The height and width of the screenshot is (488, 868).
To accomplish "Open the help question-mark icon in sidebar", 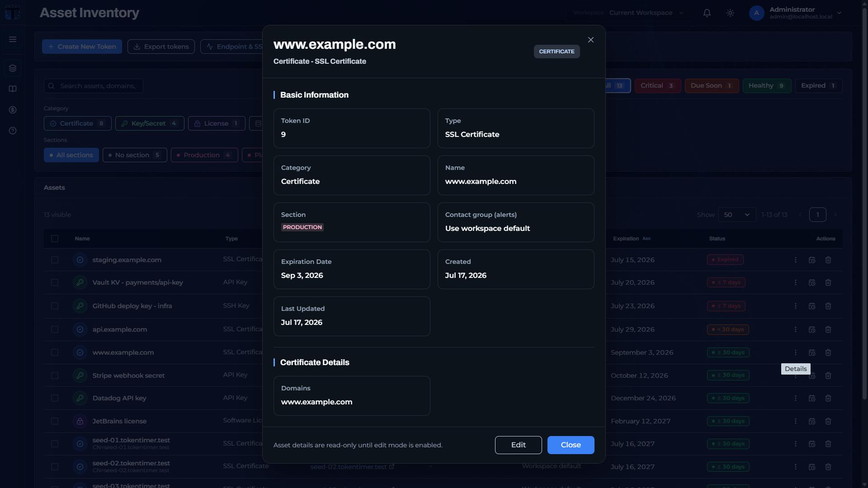I will 13,131.
